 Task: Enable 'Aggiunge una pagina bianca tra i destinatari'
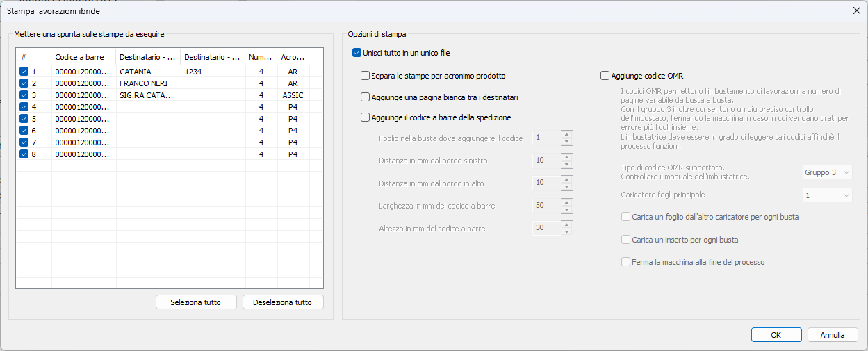[x=366, y=98]
